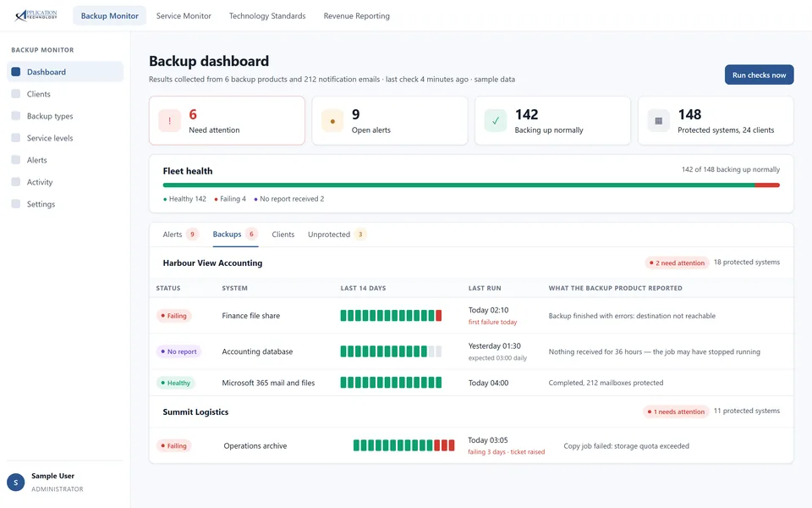
Task: Click the Backup types sidebar icon
Action: pyautogui.click(x=16, y=116)
